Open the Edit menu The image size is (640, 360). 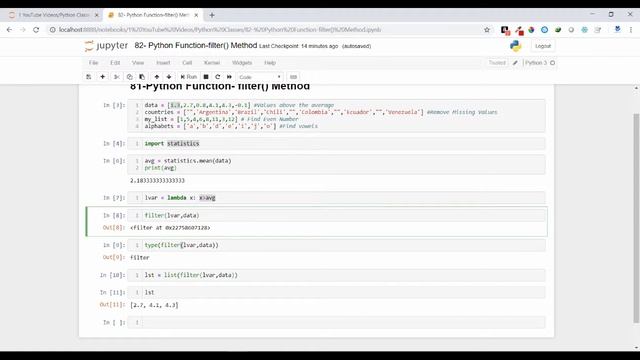115,63
